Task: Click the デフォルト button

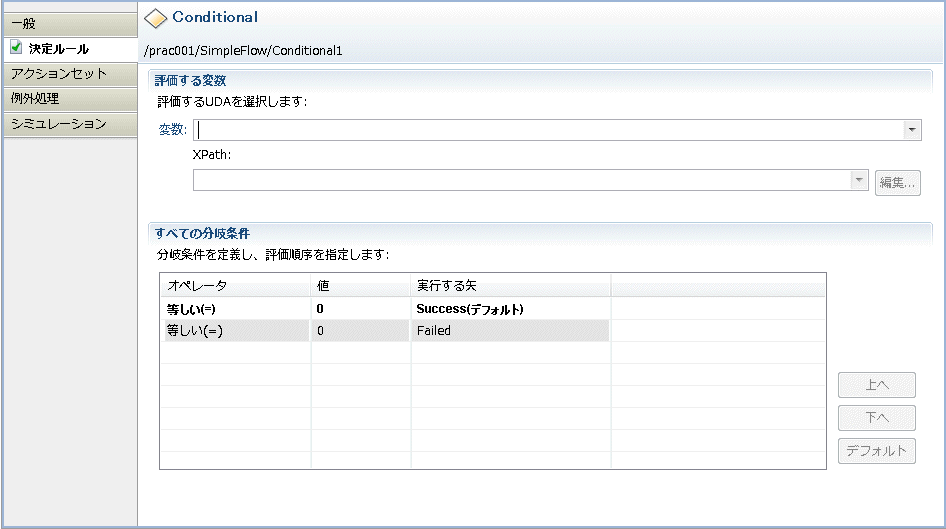Action: pos(877,451)
